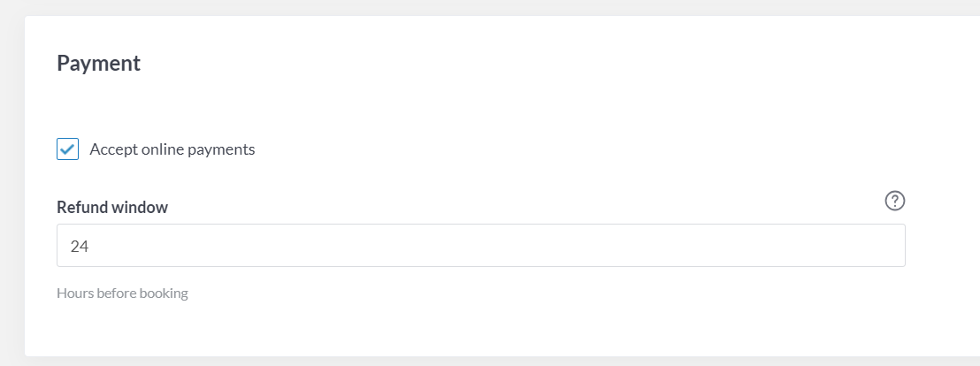Click the blue checkmark icon inside the checkbox

pyautogui.click(x=67, y=149)
